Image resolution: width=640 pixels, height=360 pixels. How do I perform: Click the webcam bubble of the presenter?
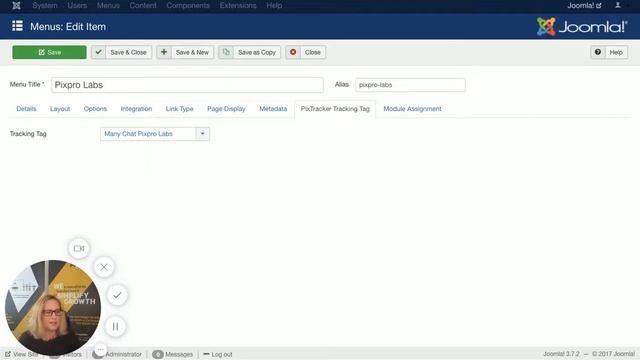[x=53, y=308]
